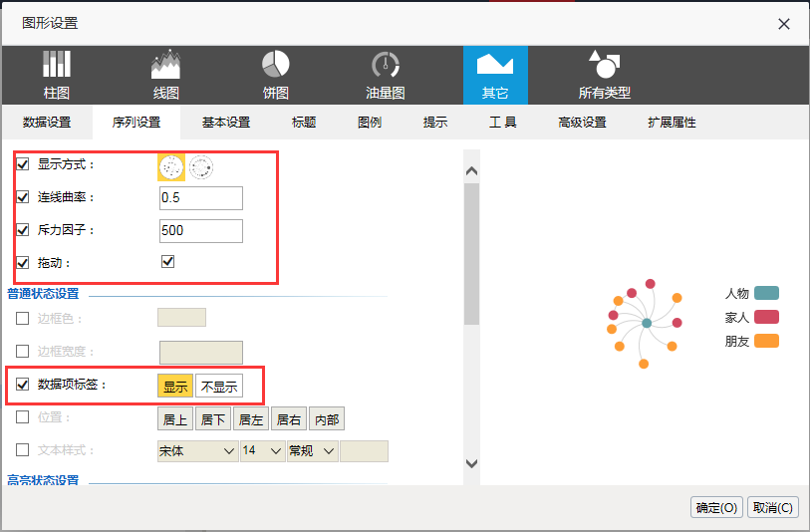
Task: Open the 常规 font weight dropdown
Action: 313,451
